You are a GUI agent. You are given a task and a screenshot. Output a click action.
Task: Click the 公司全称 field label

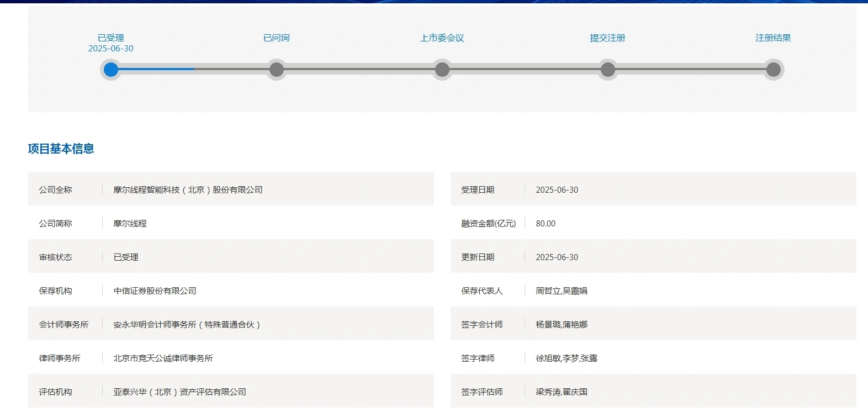click(x=56, y=189)
